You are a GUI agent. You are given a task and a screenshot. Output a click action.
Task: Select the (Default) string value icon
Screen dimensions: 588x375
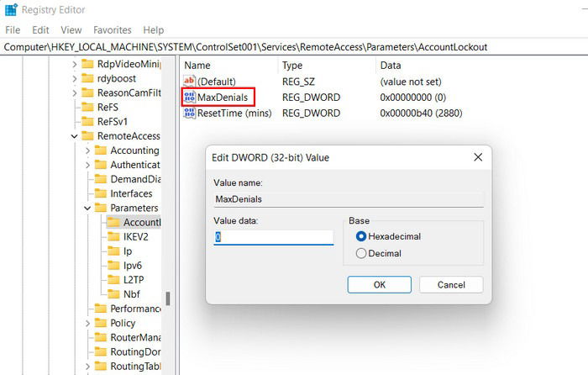(189, 81)
